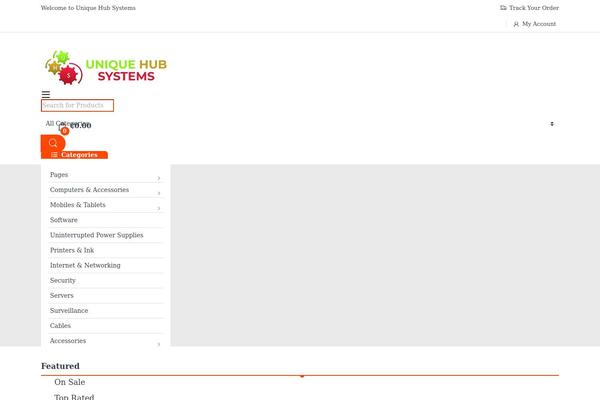Viewport: 600px width, 400px height.
Task: Select the Uninterrupted Power Supplies category
Action: (x=96, y=235)
